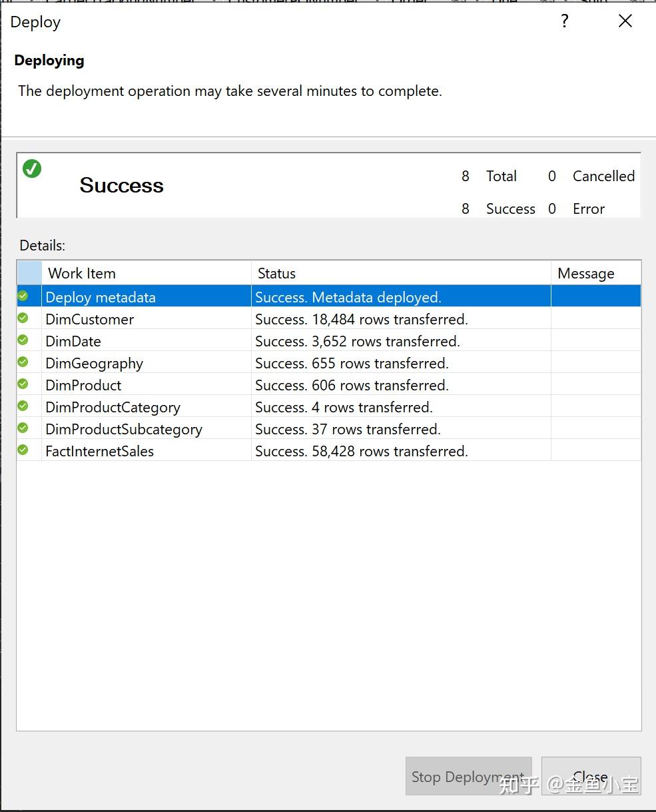The width and height of the screenshot is (656, 812).
Task: Select the DimProductCategory row
Action: pyautogui.click(x=133, y=406)
